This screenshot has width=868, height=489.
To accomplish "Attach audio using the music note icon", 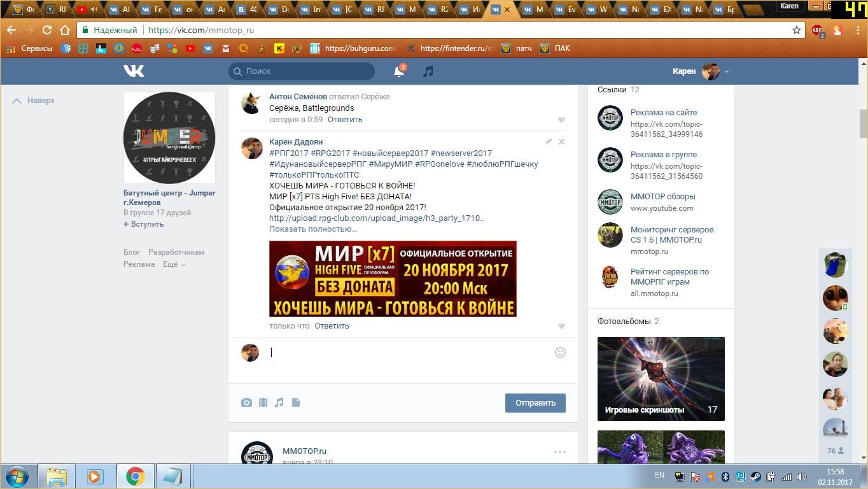I will (x=279, y=402).
